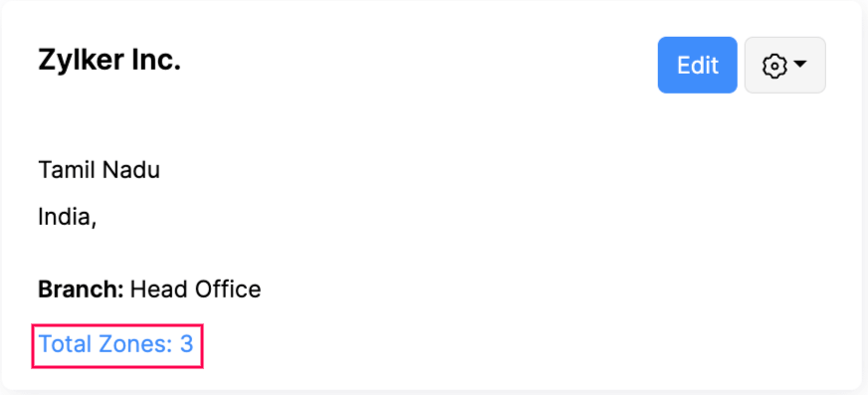Click the gear cog icon
Viewport: 868px width, 395px height.
[x=774, y=66]
